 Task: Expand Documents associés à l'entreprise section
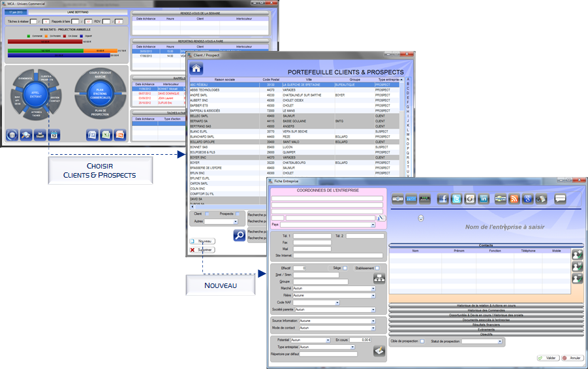pyautogui.click(x=486, y=320)
